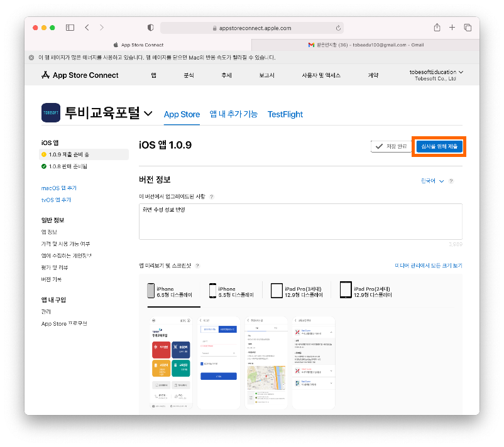The width and height of the screenshot is (504, 447).
Task: Switch to the TestFlight tab
Action: (285, 114)
